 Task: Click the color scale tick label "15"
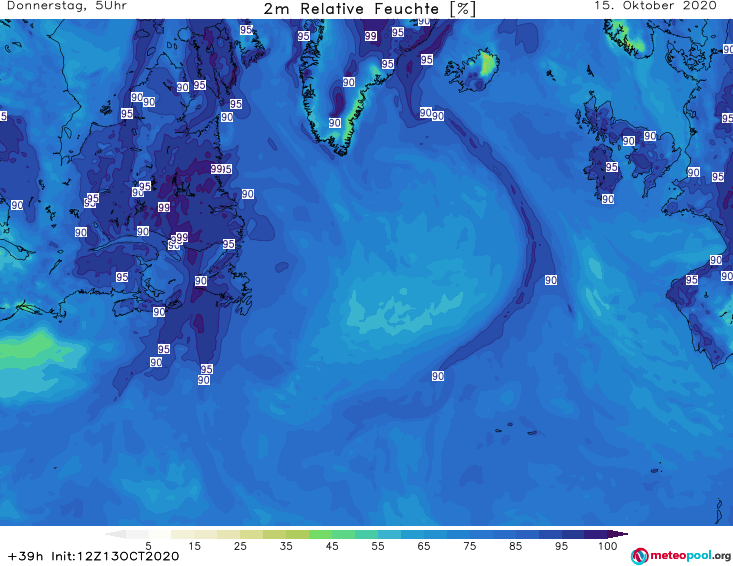tap(194, 546)
